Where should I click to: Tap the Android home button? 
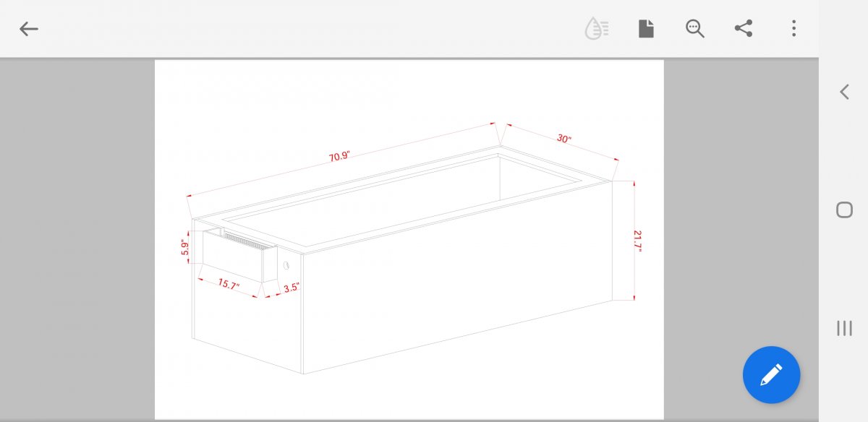pos(844,210)
